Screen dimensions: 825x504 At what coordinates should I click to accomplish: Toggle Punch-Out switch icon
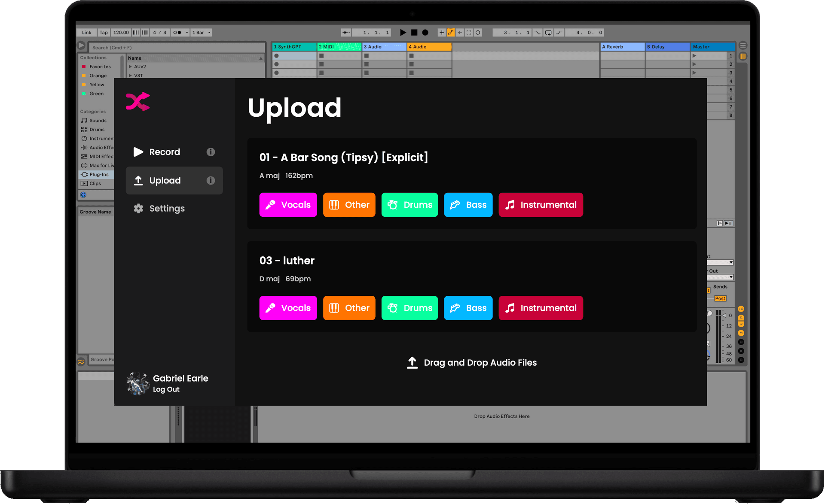[x=559, y=33]
